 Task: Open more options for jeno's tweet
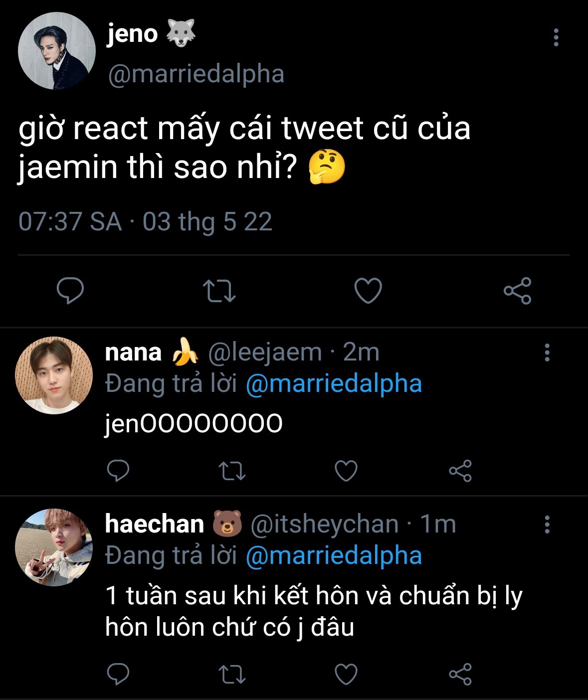[x=556, y=38]
